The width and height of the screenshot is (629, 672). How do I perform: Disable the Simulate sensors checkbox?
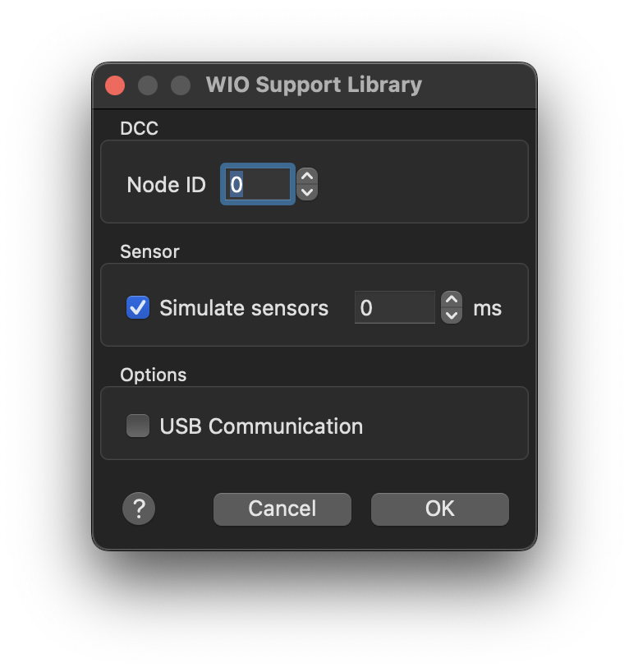[x=138, y=308]
